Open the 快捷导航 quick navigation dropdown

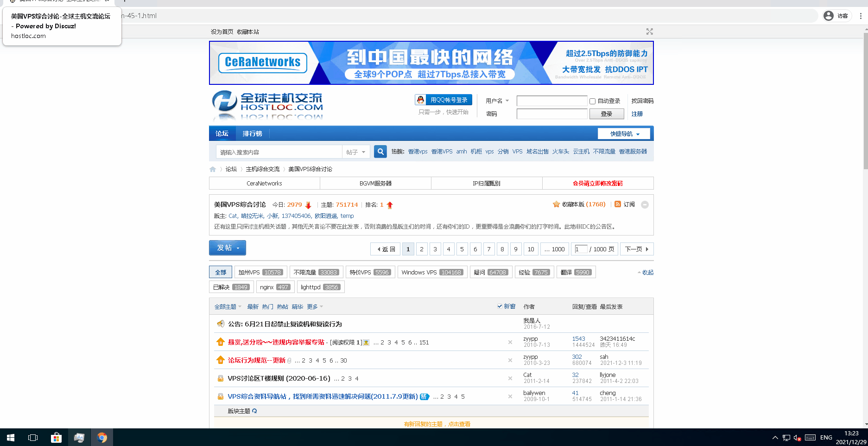click(624, 134)
